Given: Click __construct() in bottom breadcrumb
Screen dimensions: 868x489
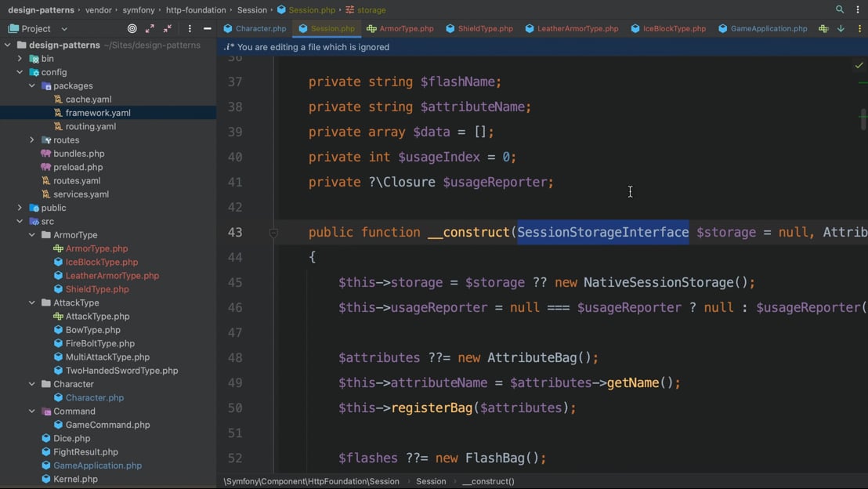Looking at the screenshot, I should pos(488,481).
